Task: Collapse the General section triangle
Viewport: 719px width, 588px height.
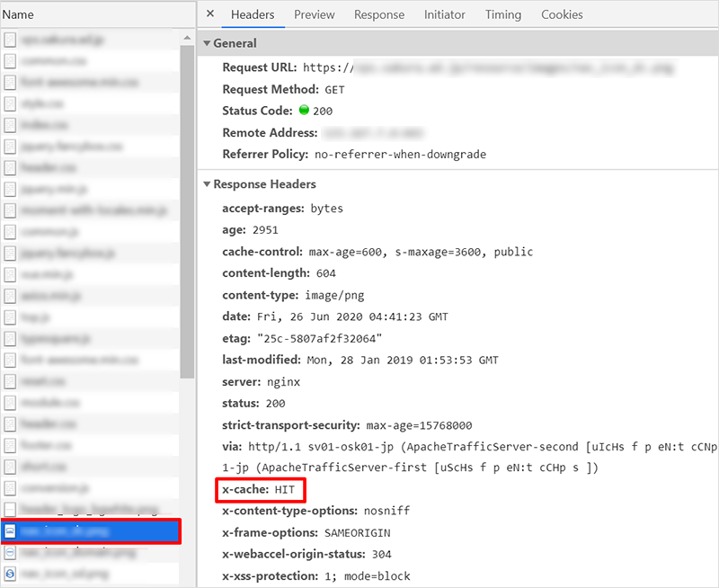Action: 206,43
